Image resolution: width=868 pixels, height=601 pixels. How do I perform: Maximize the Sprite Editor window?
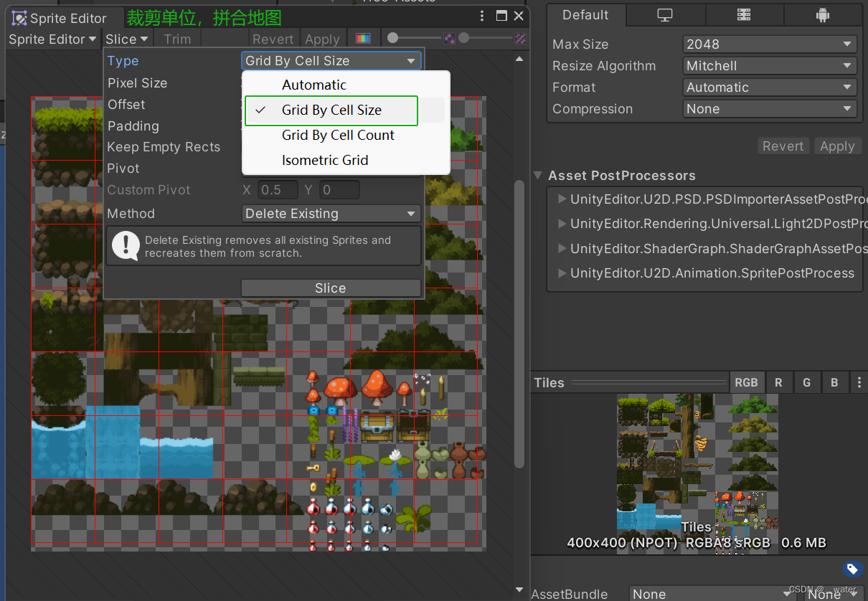501,16
